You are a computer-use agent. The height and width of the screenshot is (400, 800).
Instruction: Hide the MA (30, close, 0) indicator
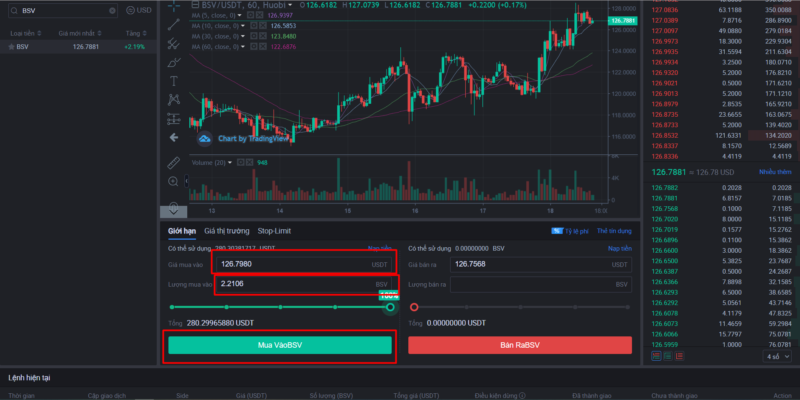pyautogui.click(x=254, y=36)
